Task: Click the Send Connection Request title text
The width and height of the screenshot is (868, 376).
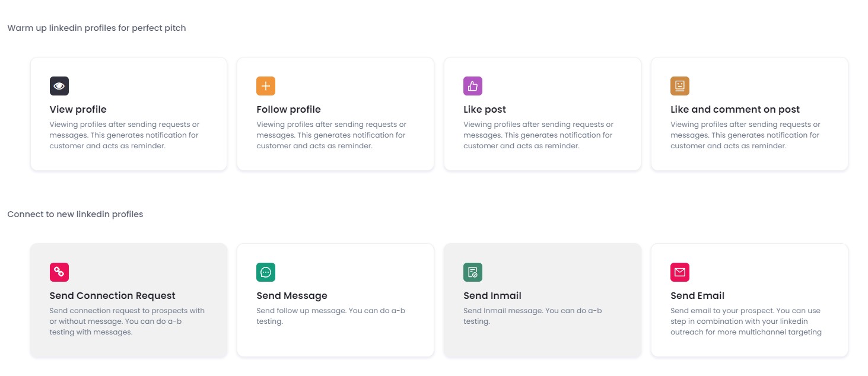Action: click(x=112, y=295)
